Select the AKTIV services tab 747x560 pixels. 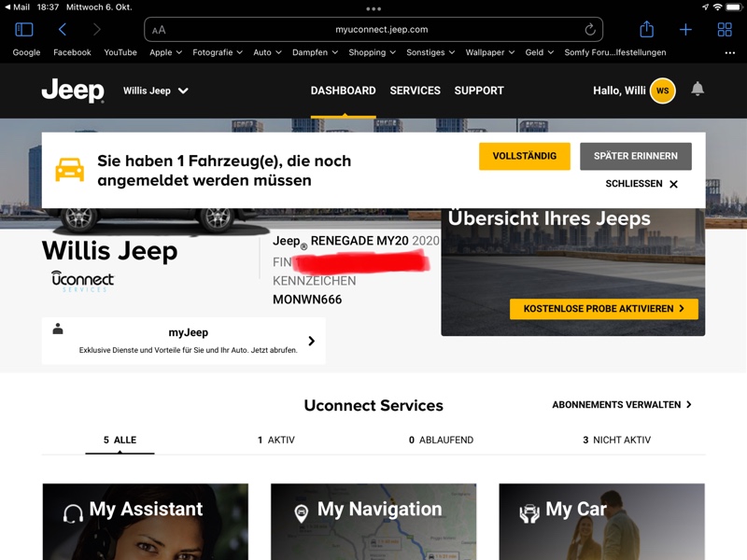click(276, 440)
